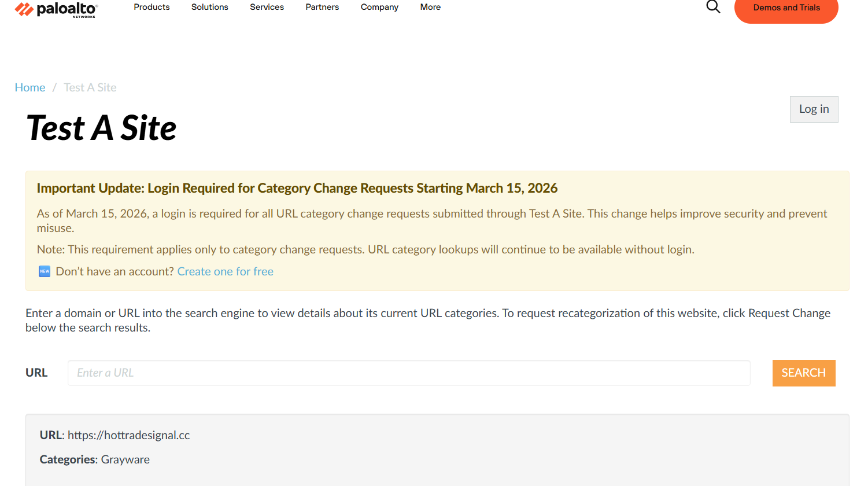Click the Demos and Trials button

click(x=786, y=8)
